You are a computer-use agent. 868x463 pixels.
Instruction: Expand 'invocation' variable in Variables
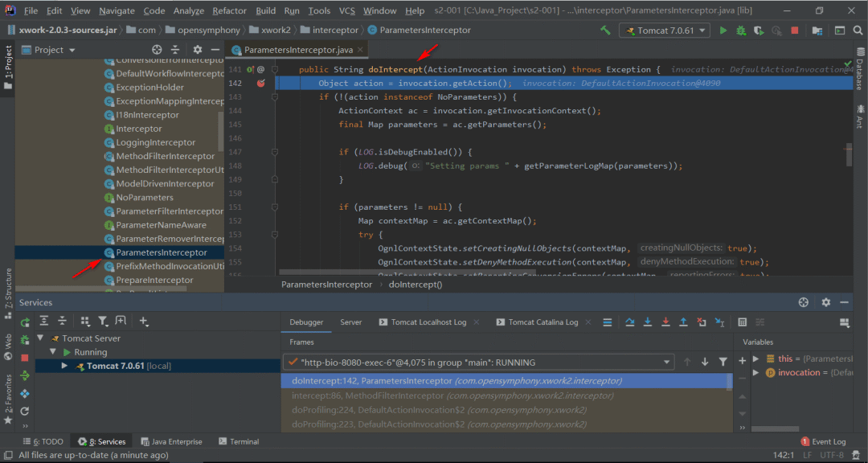756,372
